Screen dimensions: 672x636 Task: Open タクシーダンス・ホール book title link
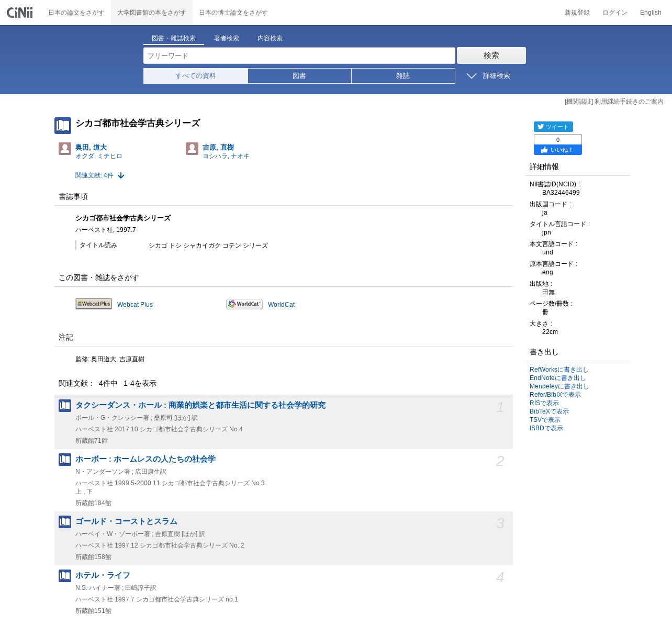pos(200,405)
